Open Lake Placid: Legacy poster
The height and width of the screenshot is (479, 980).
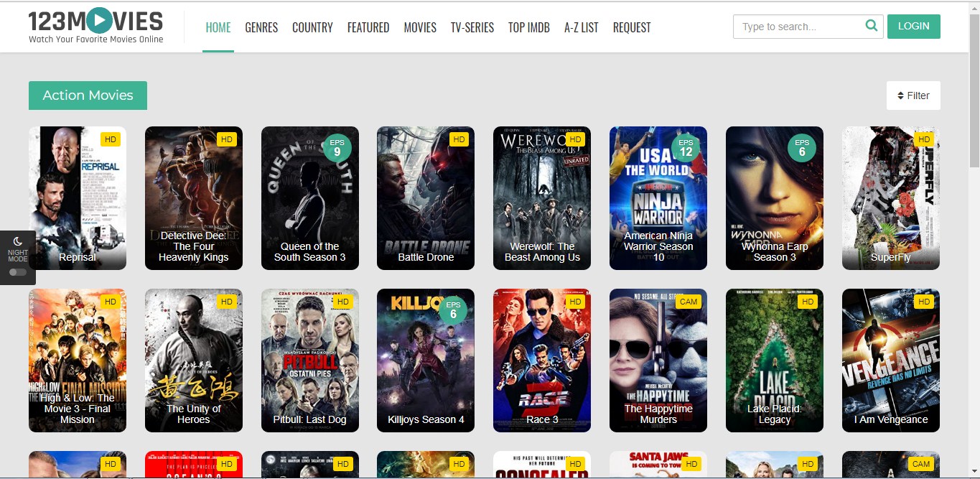pos(775,361)
